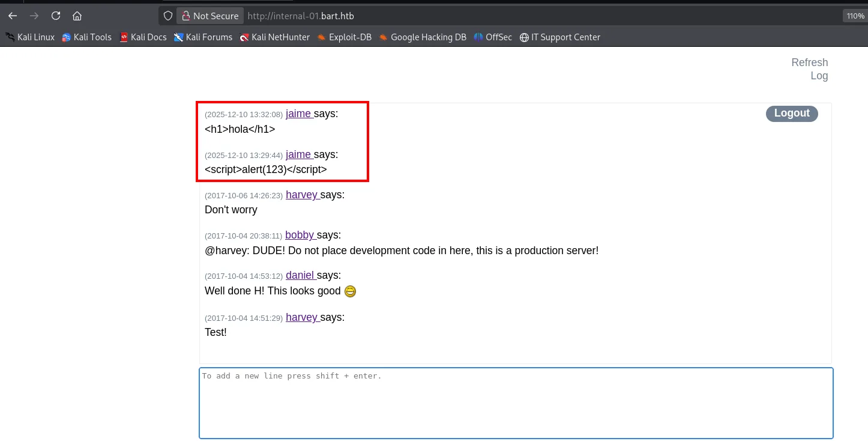868x441 pixels.
Task: Click the smiley emoji in daniel's message
Action: [x=350, y=291]
